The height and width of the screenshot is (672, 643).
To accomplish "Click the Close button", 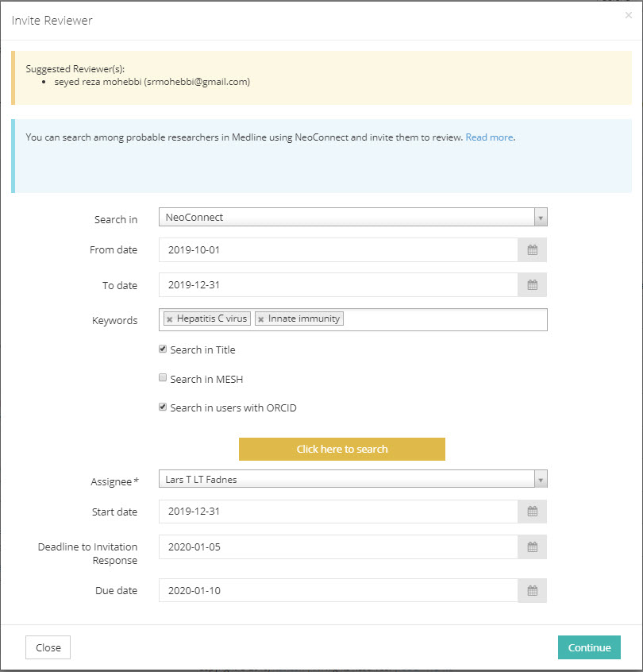I will pyautogui.click(x=48, y=647).
